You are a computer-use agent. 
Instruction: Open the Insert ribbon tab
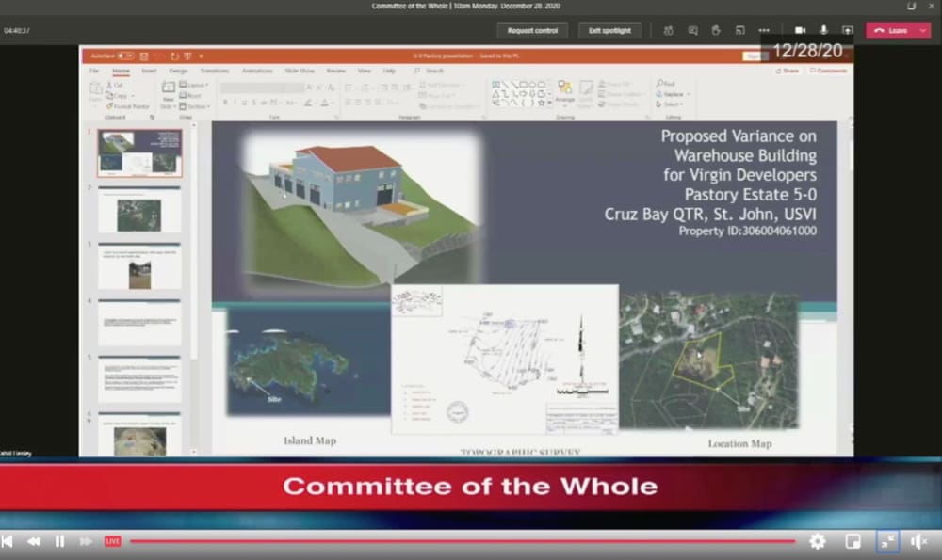(149, 71)
